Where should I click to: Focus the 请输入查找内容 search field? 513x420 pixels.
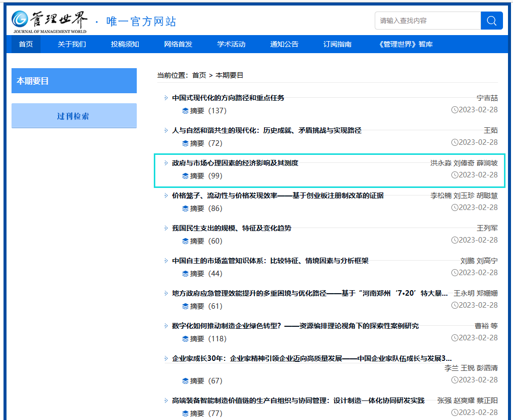[427, 21]
